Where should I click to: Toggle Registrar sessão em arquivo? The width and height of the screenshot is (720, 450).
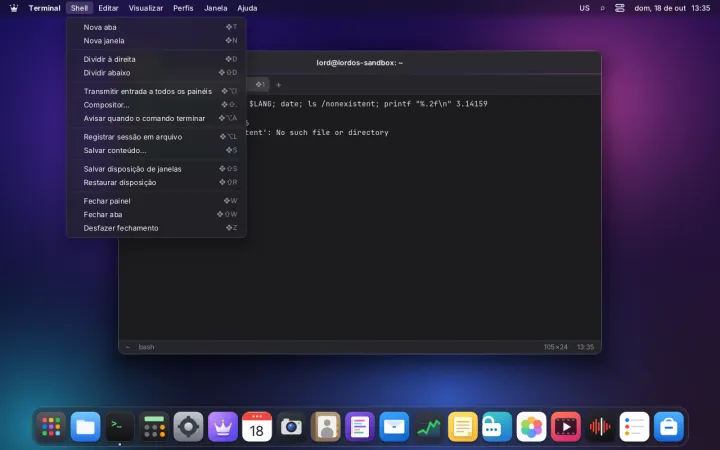tap(157, 137)
